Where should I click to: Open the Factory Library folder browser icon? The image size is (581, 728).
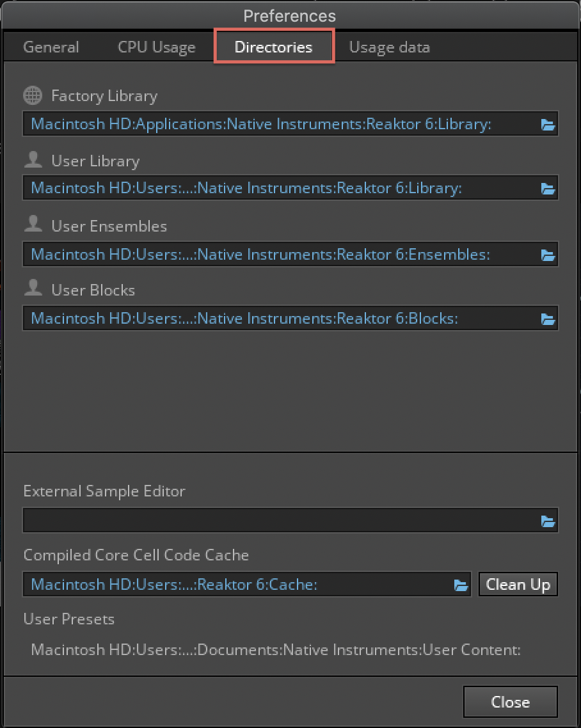point(547,124)
